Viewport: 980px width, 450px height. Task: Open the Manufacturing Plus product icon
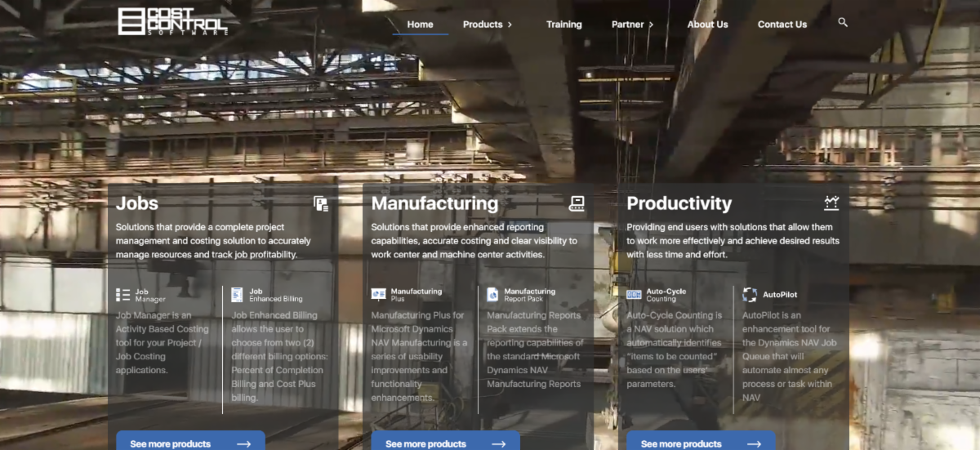[379, 295]
